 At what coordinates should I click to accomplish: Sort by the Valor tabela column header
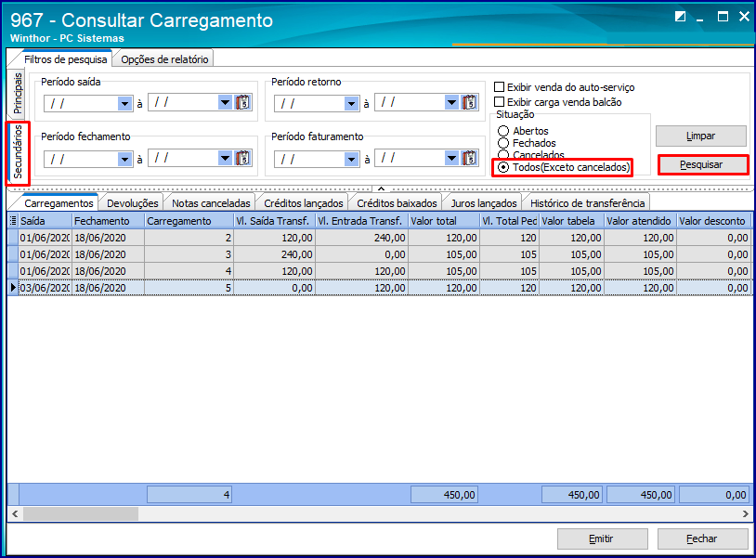pos(572,221)
